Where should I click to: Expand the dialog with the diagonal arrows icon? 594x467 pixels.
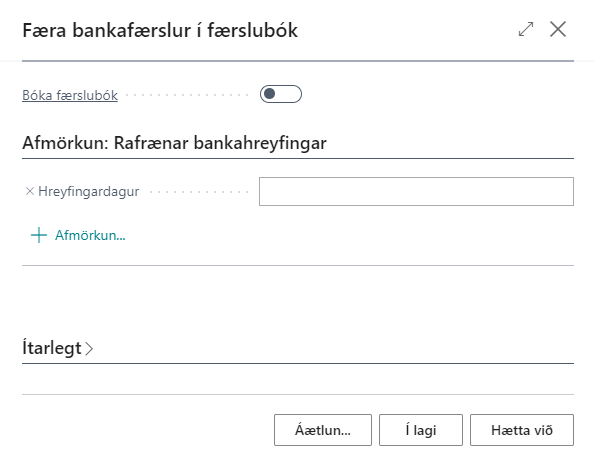(526, 30)
